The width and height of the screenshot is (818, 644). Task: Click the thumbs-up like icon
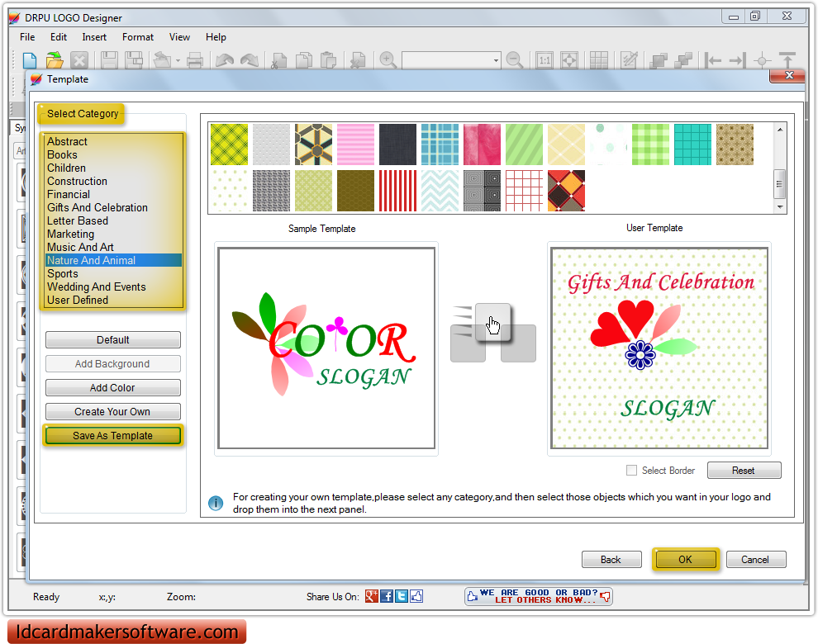coord(416,596)
